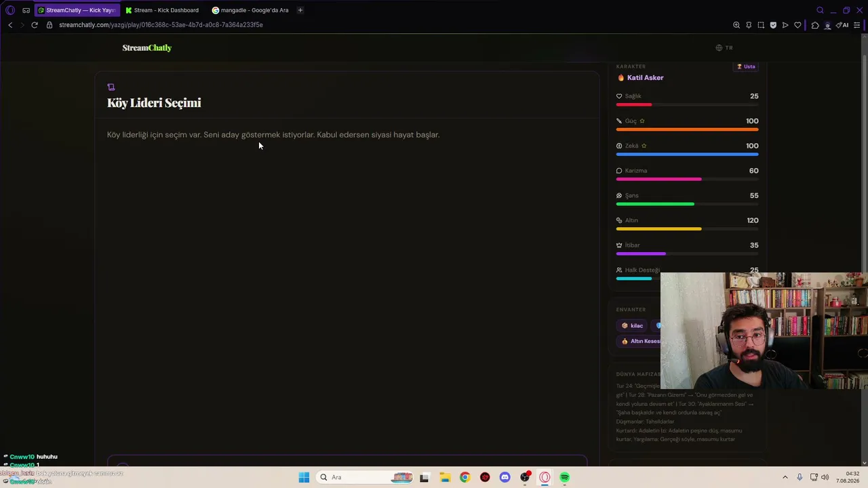868x488 pixels.
Task: Open File Explorer from the taskbar
Action: [445, 477]
